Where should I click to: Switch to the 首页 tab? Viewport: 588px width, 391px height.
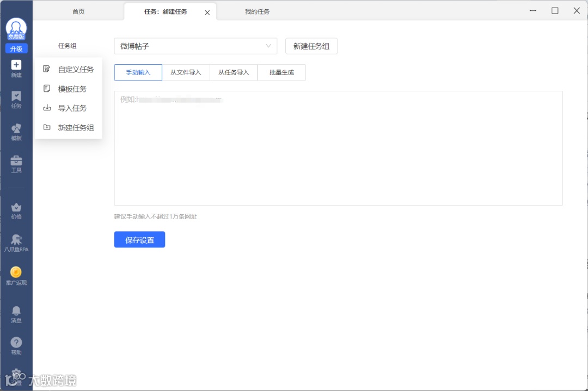pyautogui.click(x=78, y=11)
